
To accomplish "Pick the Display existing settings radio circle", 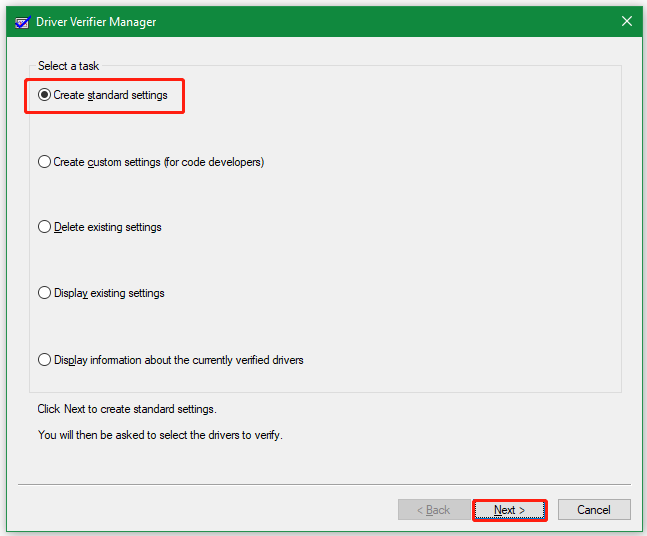I will tap(44, 293).
